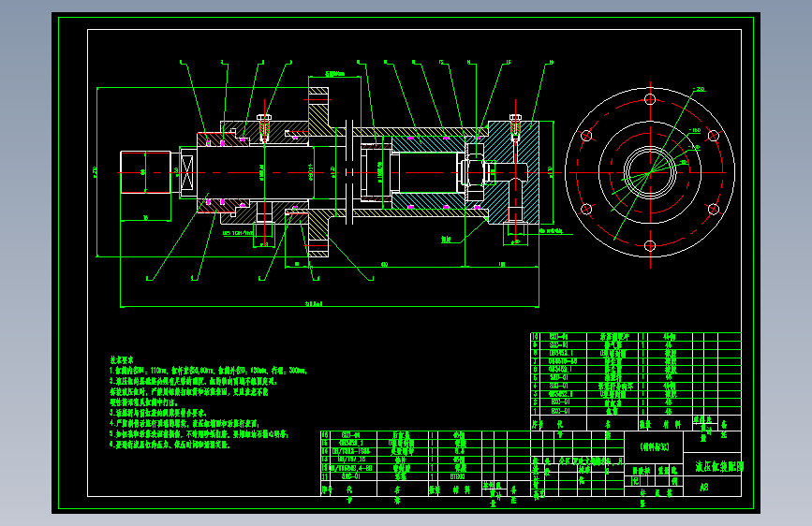The image size is (812, 526).
Task: Select the break line symbol across the cylinder tube
Action: coord(349,172)
